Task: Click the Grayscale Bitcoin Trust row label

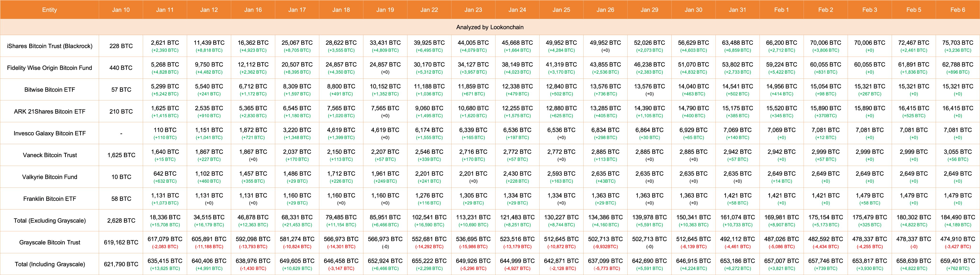Action: tap(50, 242)
